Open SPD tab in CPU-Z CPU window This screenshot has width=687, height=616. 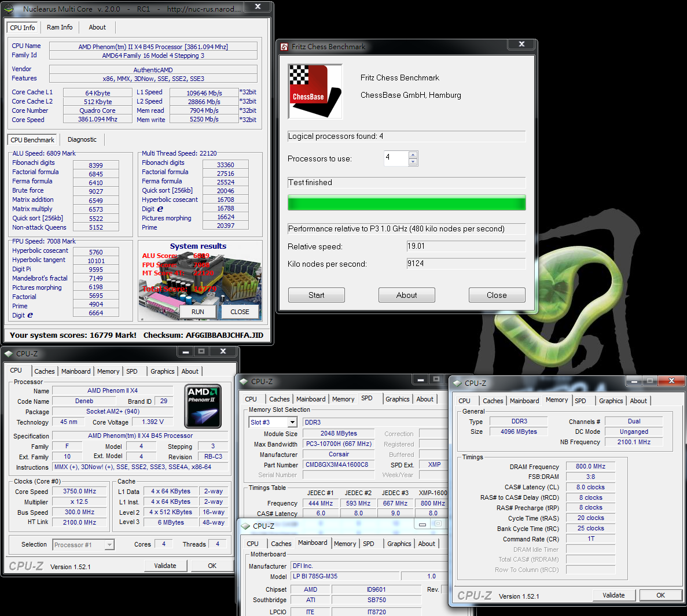point(132,371)
